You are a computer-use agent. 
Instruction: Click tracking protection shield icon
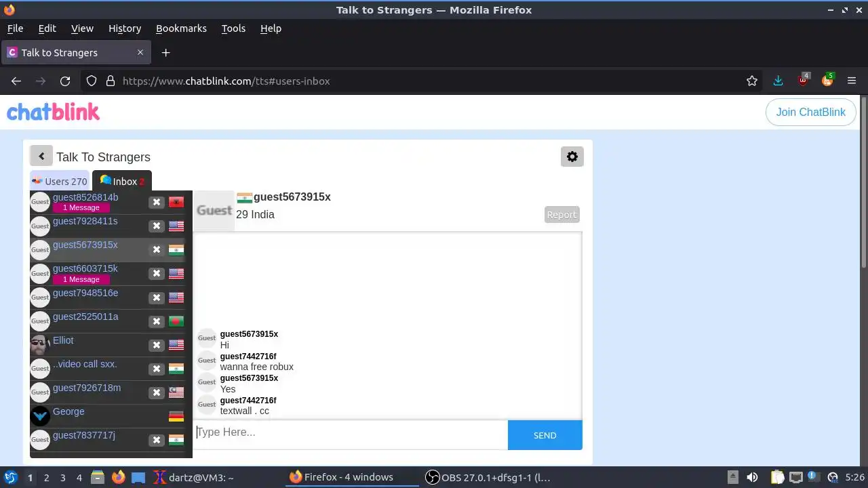pyautogui.click(x=92, y=81)
